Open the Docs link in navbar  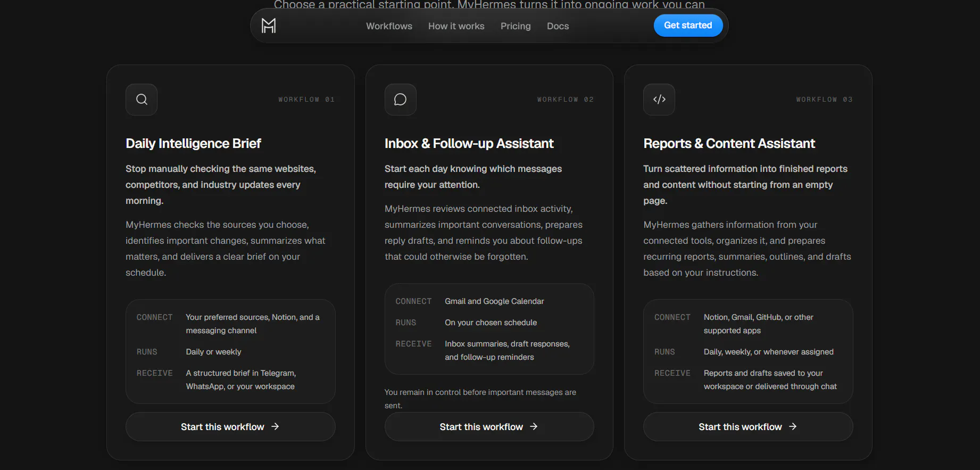tap(558, 26)
